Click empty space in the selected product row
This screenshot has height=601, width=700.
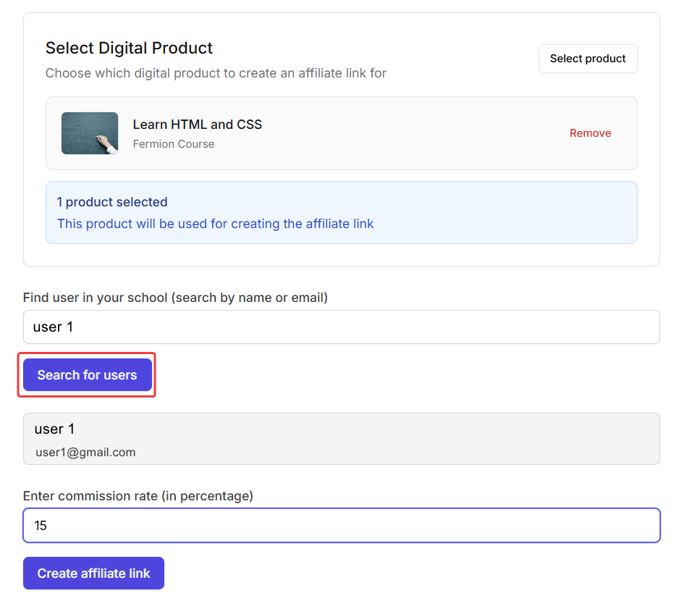pos(413,133)
